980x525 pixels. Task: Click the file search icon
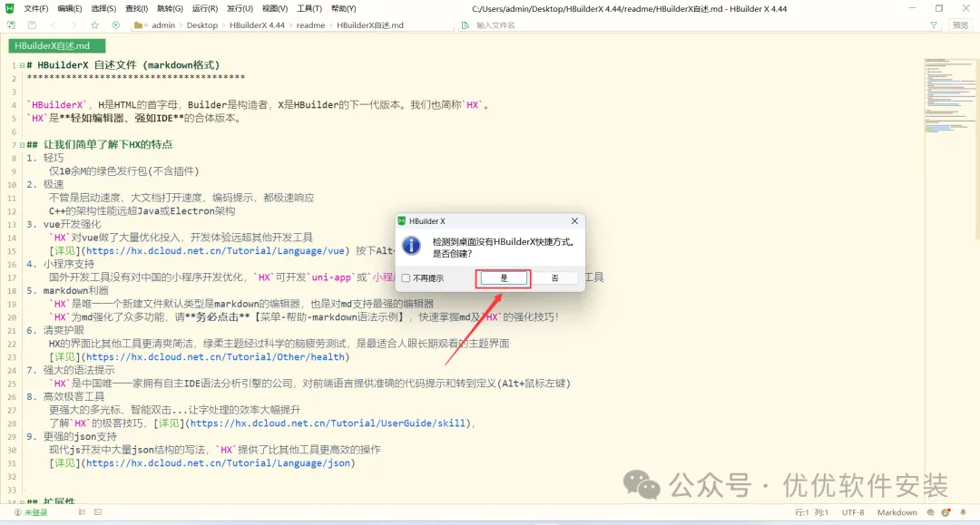tap(465, 25)
